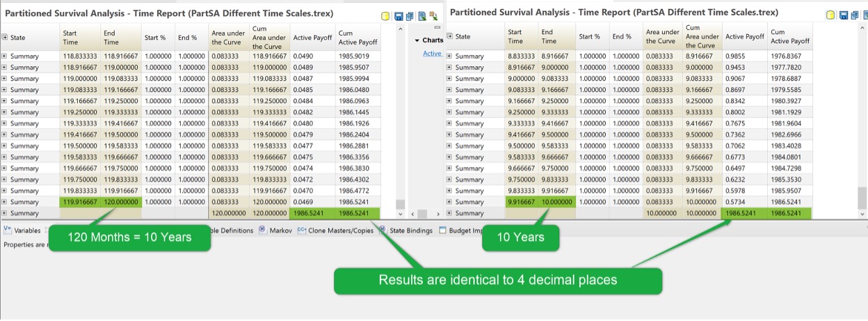
Task: Select the State Bindings tab
Action: (x=410, y=230)
